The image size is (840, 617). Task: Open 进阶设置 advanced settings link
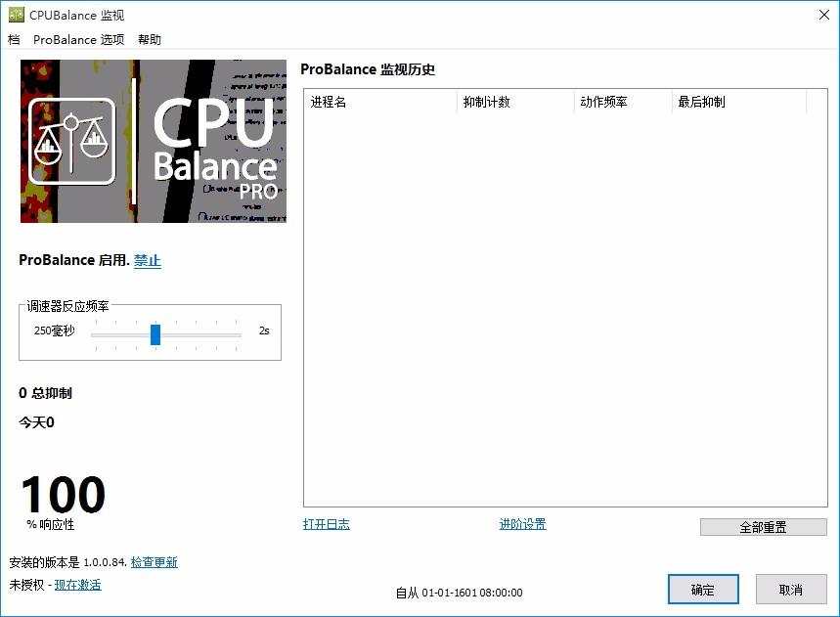coord(523,524)
